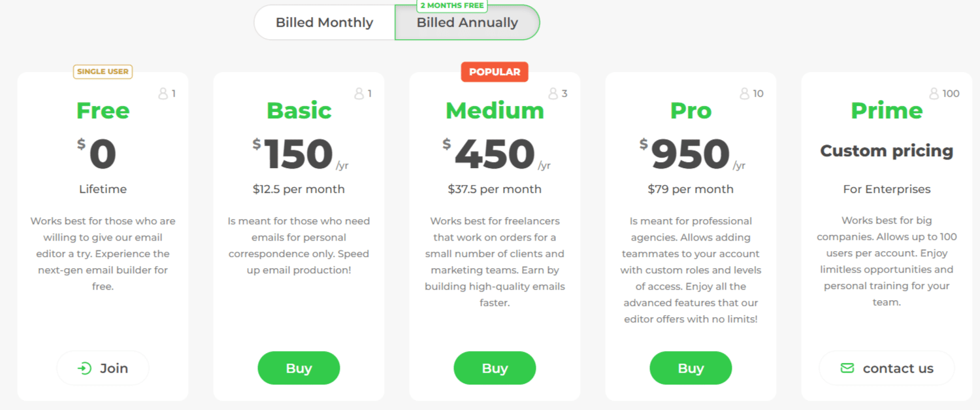Click the Prime plan title
Viewport: 980px width, 410px height.
point(887,111)
